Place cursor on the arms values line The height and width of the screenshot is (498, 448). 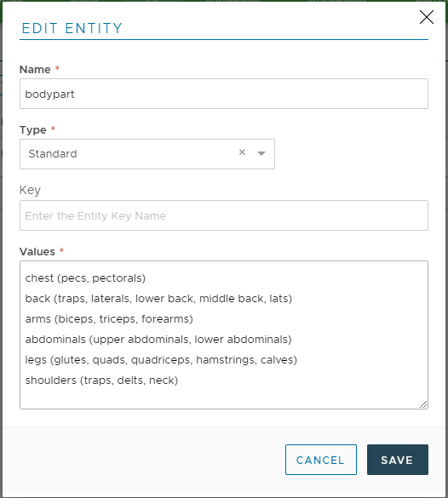click(109, 319)
